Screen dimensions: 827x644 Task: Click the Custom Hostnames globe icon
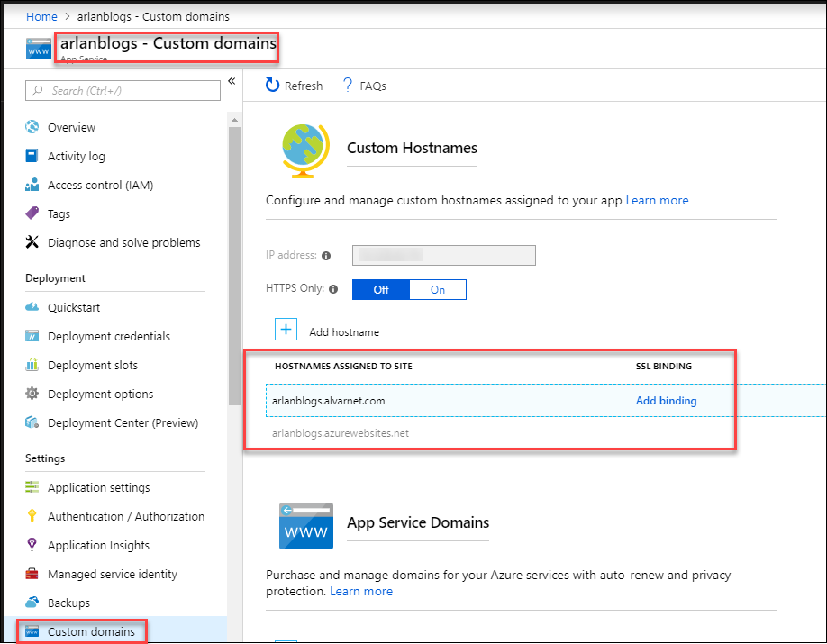pos(306,150)
